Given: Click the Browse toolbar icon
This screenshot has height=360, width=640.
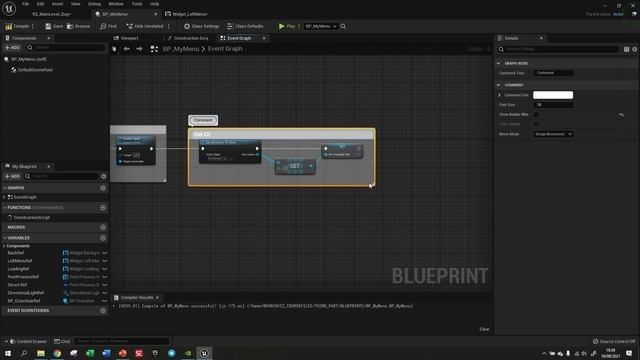Looking at the screenshot, I should tap(70, 26).
